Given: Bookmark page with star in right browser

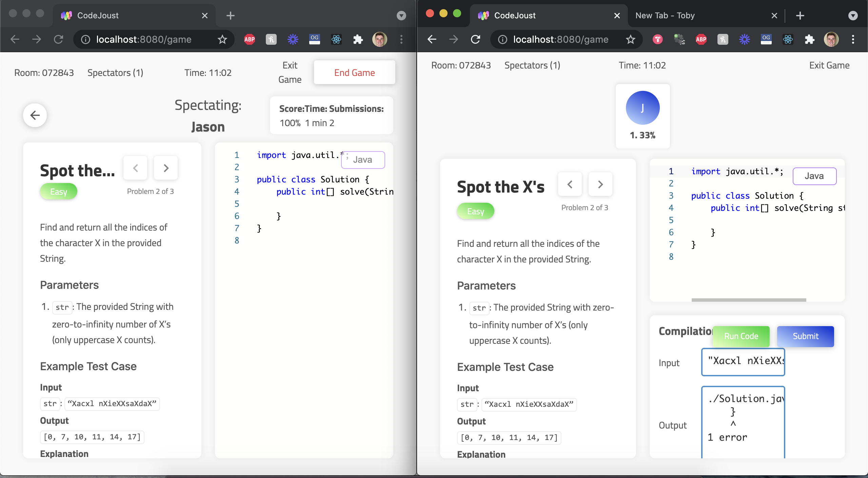Looking at the screenshot, I should tap(630, 39).
